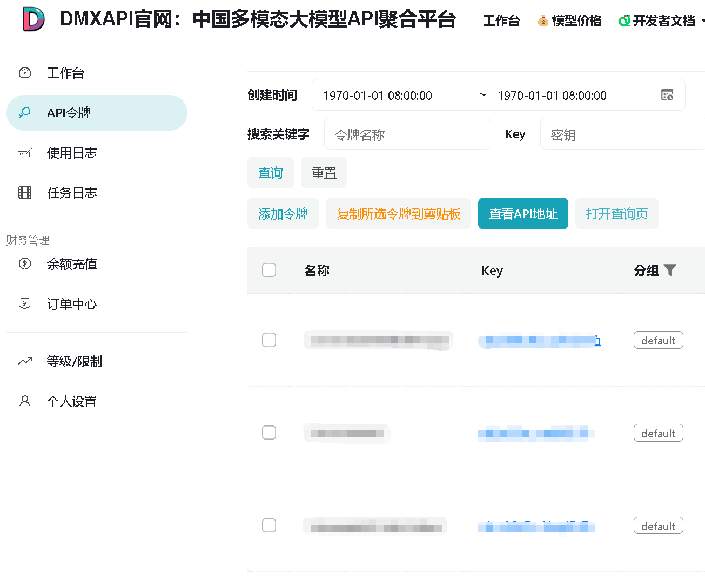Click the end date field of 创建时间
Image resolution: width=705 pixels, height=588 pixels.
click(x=552, y=96)
